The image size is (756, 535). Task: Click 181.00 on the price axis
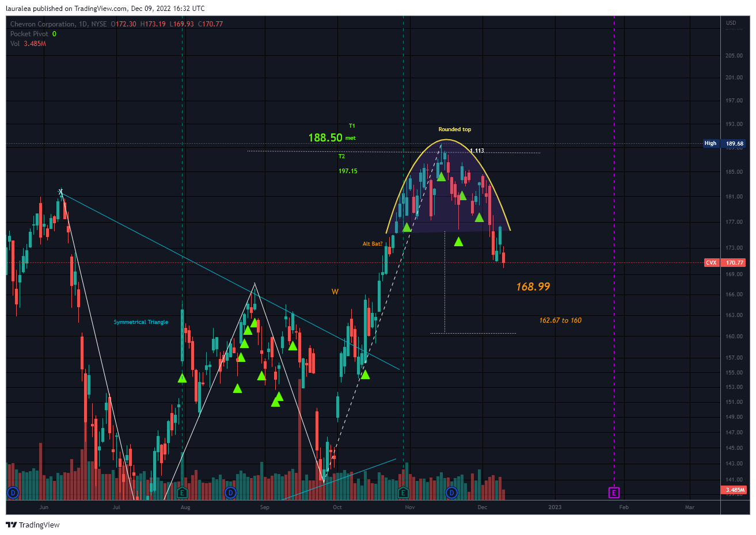pyautogui.click(x=734, y=197)
